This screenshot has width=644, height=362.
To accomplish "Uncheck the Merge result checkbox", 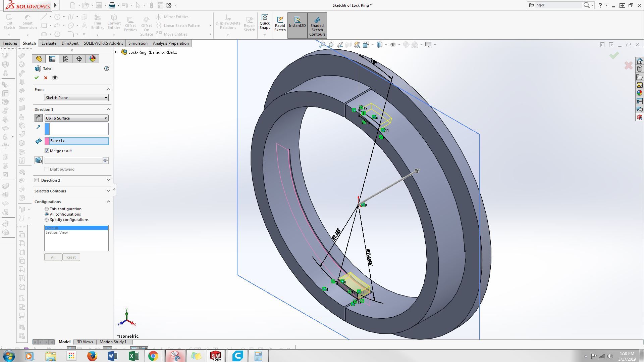I will pos(47,151).
